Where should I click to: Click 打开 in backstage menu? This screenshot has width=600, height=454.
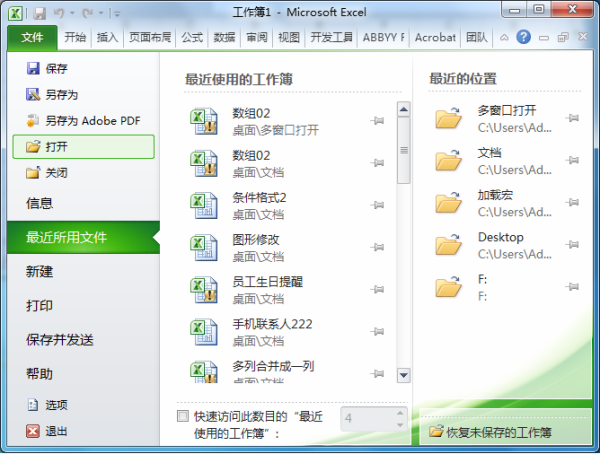(x=83, y=147)
